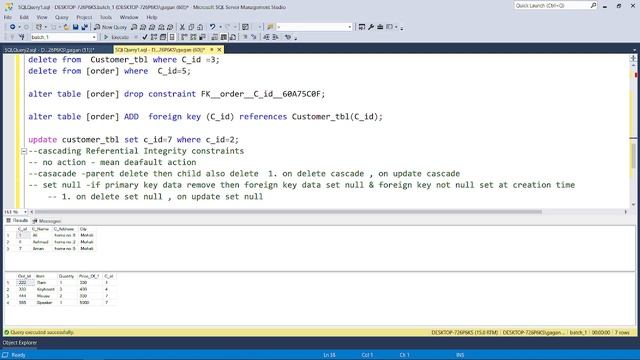
Task: Click the Object Explorer panel tab
Action: [x=20, y=343]
